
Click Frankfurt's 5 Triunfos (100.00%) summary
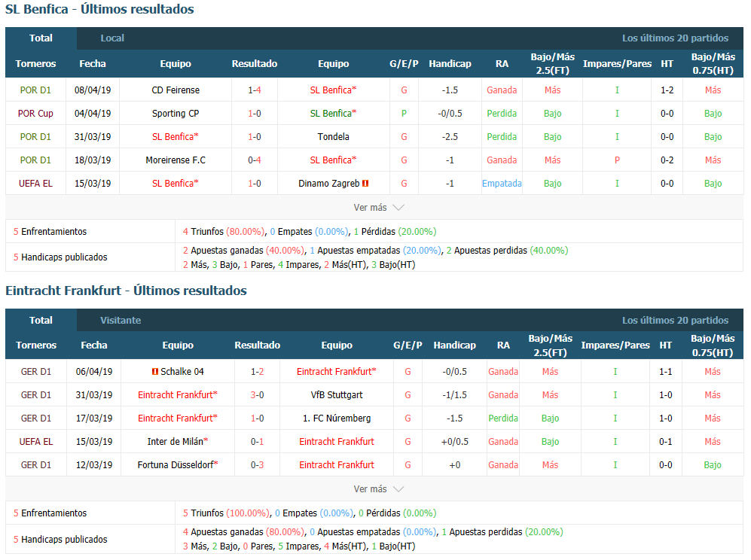point(227,513)
